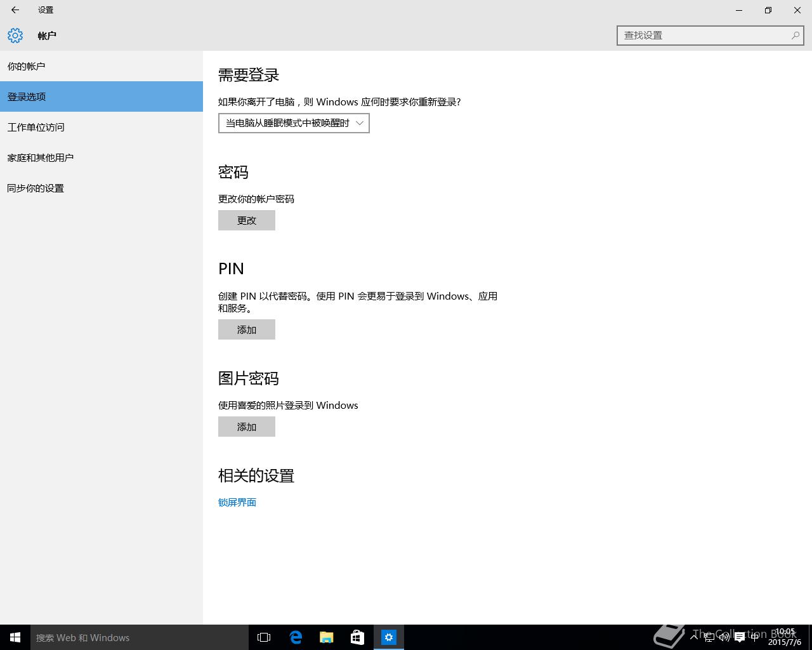Click 添加 button under 图片密码

247,427
